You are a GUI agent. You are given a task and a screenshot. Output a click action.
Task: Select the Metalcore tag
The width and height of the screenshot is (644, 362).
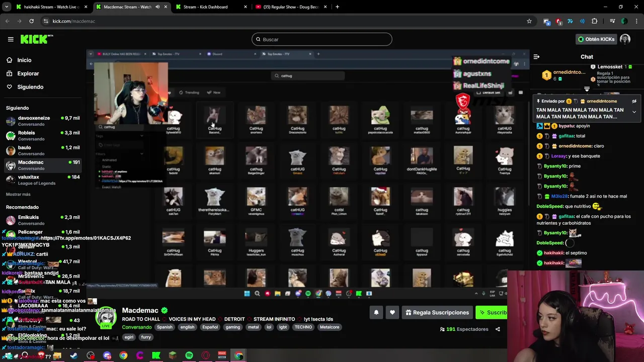coord(330,327)
